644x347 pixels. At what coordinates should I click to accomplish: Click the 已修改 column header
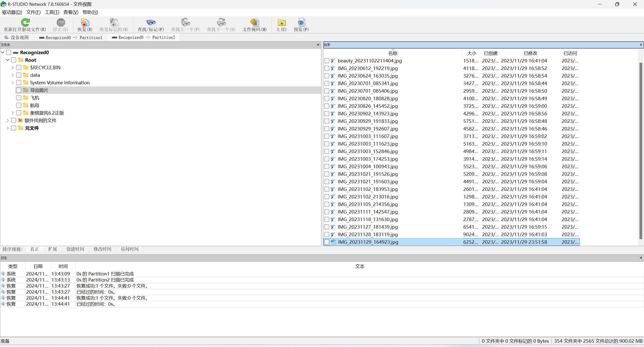[530, 53]
